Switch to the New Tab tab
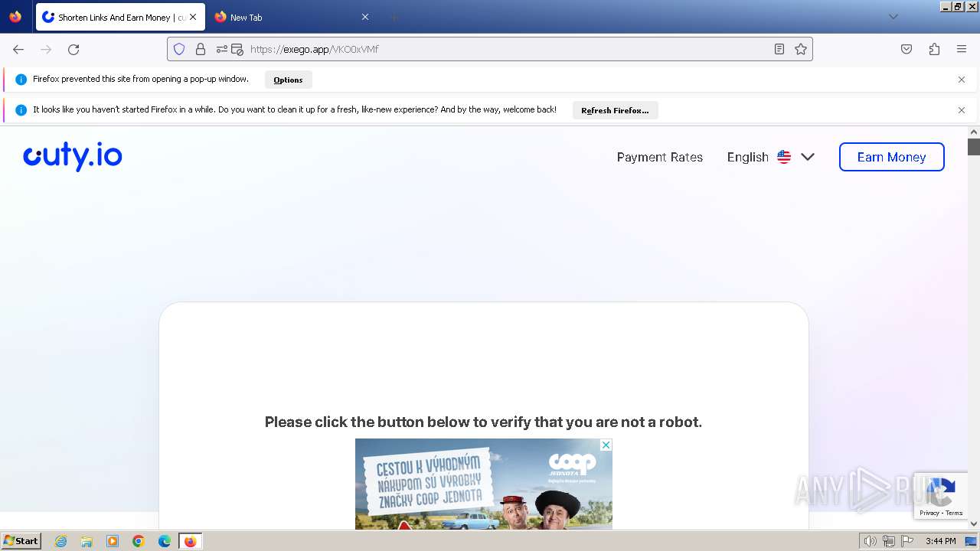 291,17
